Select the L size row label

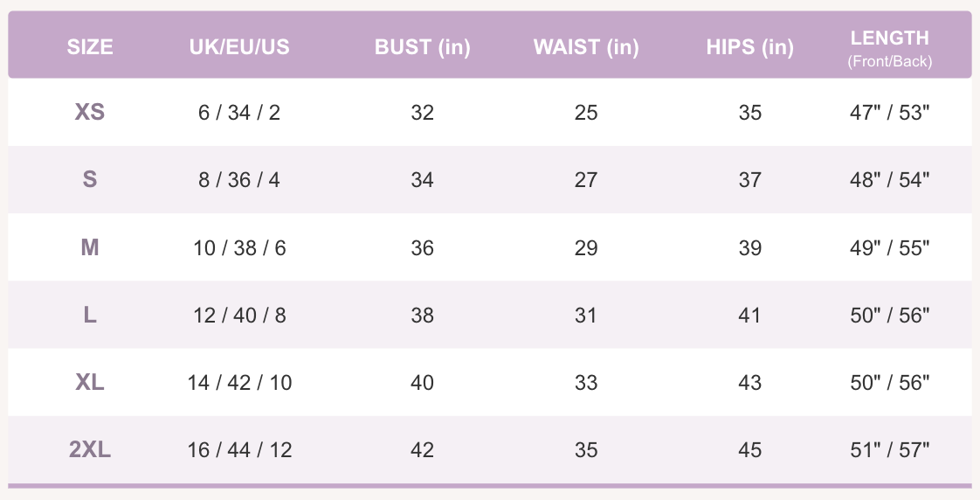pos(90,315)
